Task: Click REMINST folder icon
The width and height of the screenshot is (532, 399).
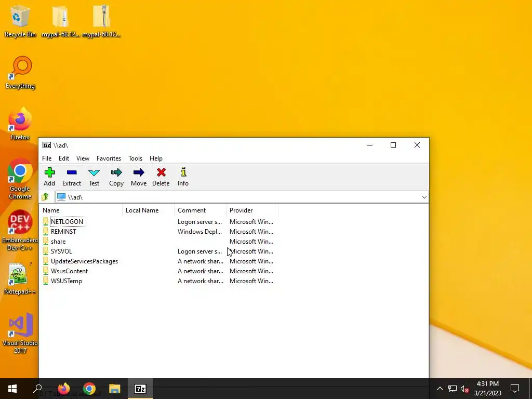Action: pos(46,232)
